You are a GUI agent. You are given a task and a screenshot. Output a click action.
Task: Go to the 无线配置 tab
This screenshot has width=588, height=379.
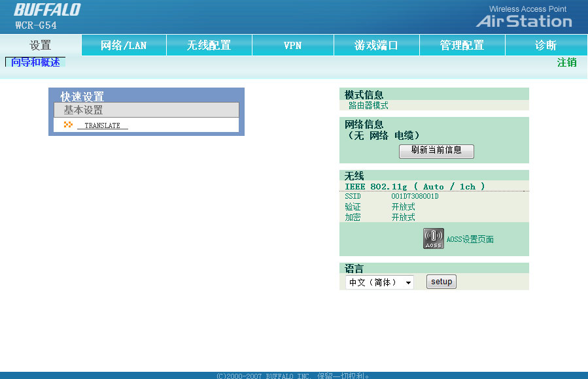[x=209, y=45]
